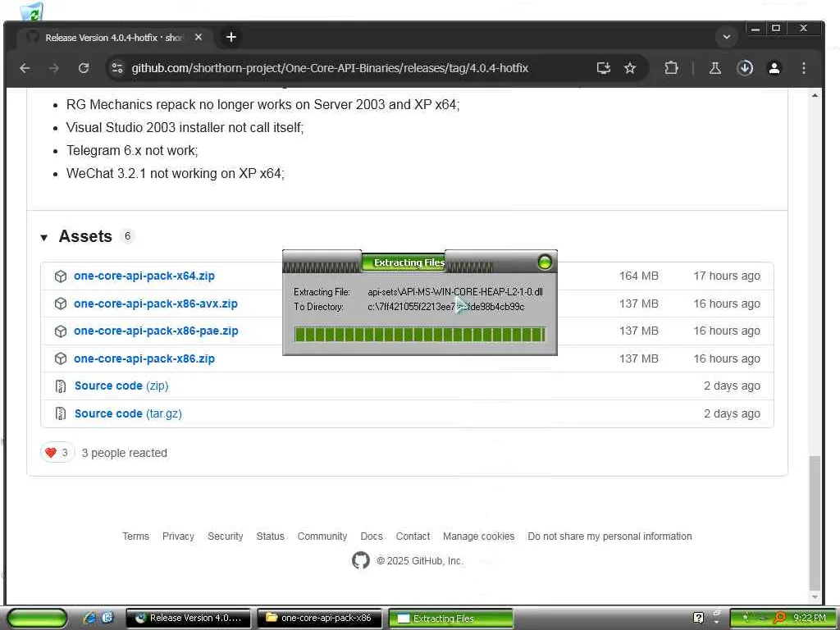840x630 pixels.
Task: Click package icon beside one-core-api-pack-x86-avx.zip
Action: tap(61, 304)
